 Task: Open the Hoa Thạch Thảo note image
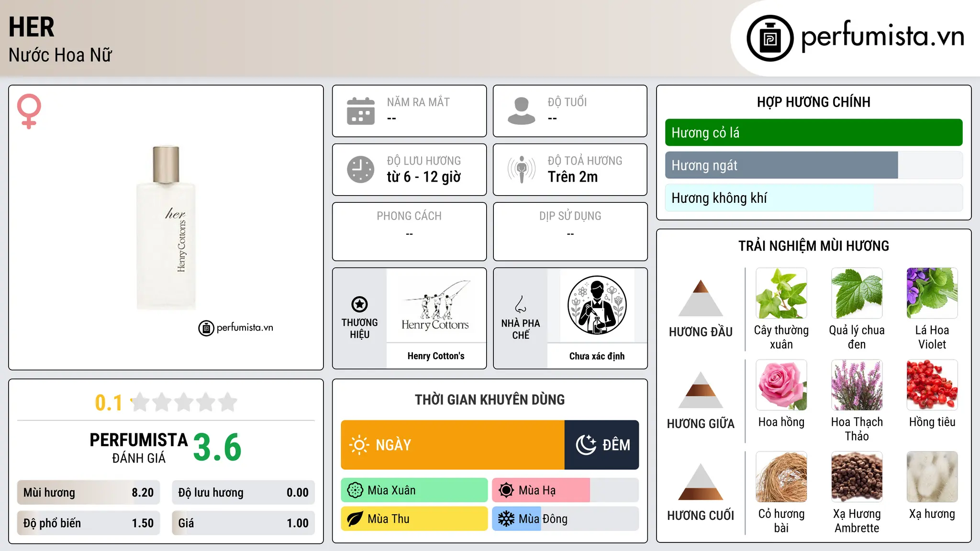pos(857,385)
